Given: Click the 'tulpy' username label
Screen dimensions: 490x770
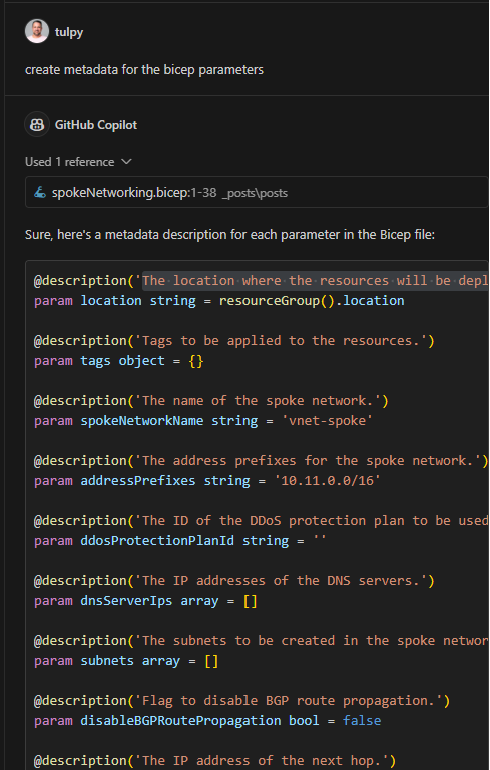Looking at the screenshot, I should 69,32.
